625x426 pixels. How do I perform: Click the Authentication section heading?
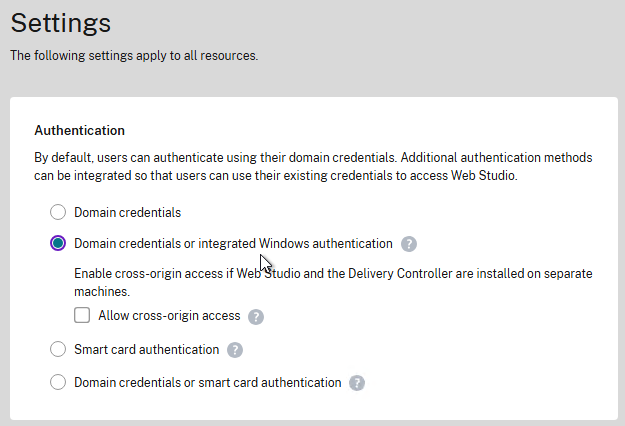[x=79, y=130]
